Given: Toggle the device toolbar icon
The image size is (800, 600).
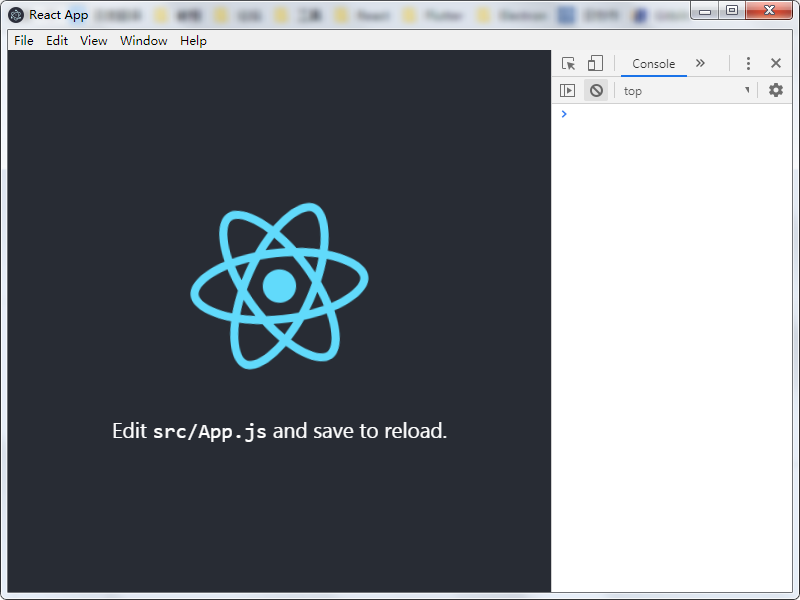Looking at the screenshot, I should pos(595,63).
